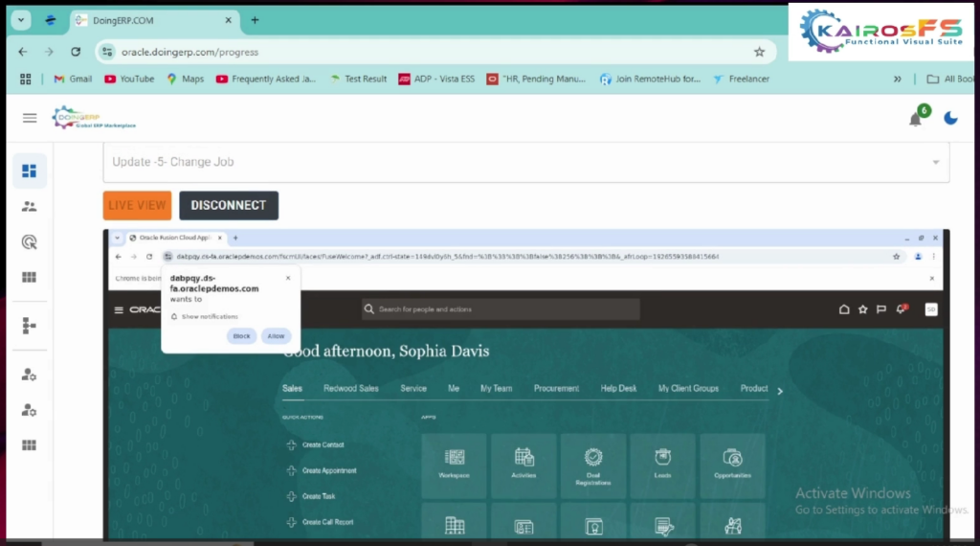Screen dimensions: 980x546
Task: Click Allow in the notification prompt
Action: (276, 336)
